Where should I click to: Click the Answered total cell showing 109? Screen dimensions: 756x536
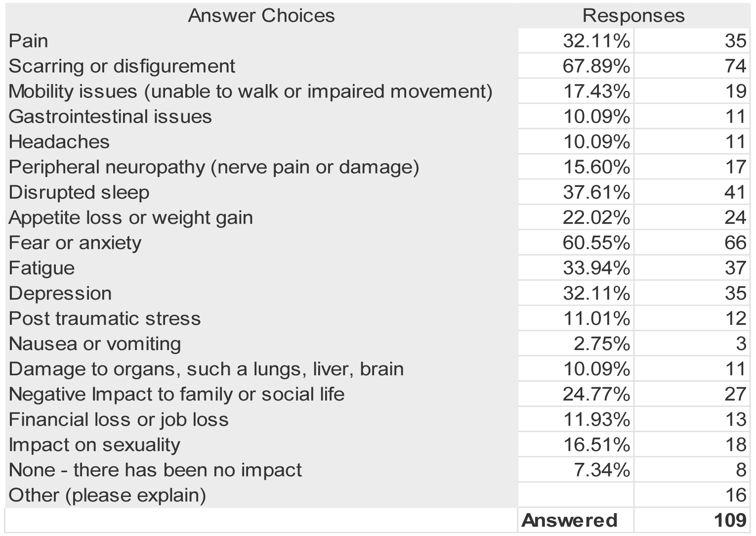click(729, 520)
